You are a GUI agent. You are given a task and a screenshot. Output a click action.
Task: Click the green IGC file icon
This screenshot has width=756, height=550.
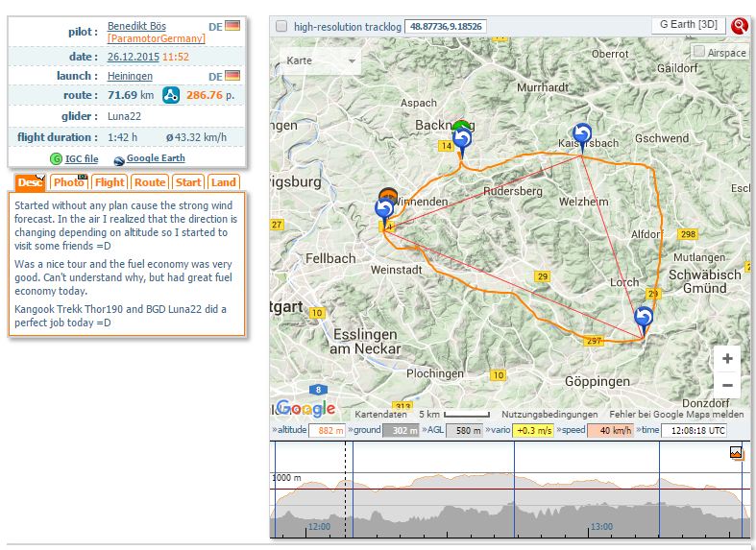click(56, 158)
